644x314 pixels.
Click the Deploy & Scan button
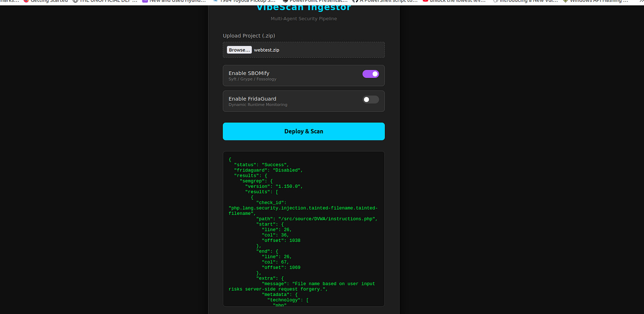303,132
